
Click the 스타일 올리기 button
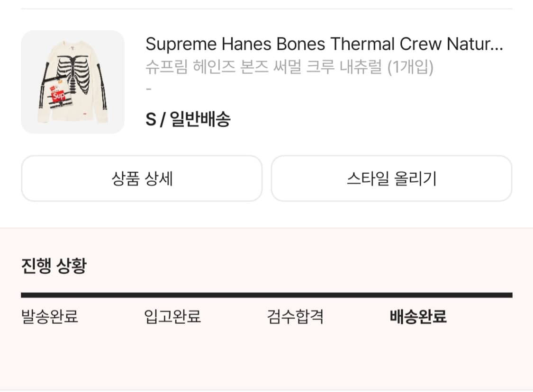(391, 178)
